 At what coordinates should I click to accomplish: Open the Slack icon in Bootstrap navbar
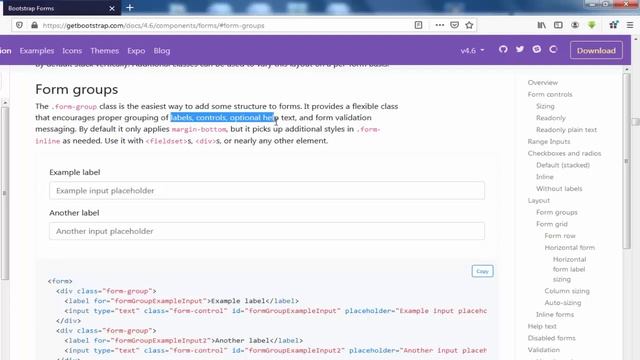[536, 49]
